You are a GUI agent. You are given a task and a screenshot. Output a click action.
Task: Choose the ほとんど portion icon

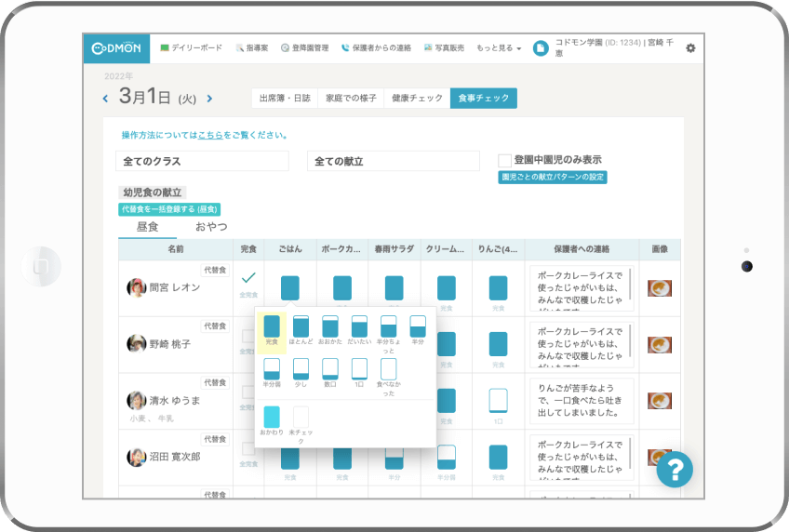pyautogui.click(x=301, y=326)
